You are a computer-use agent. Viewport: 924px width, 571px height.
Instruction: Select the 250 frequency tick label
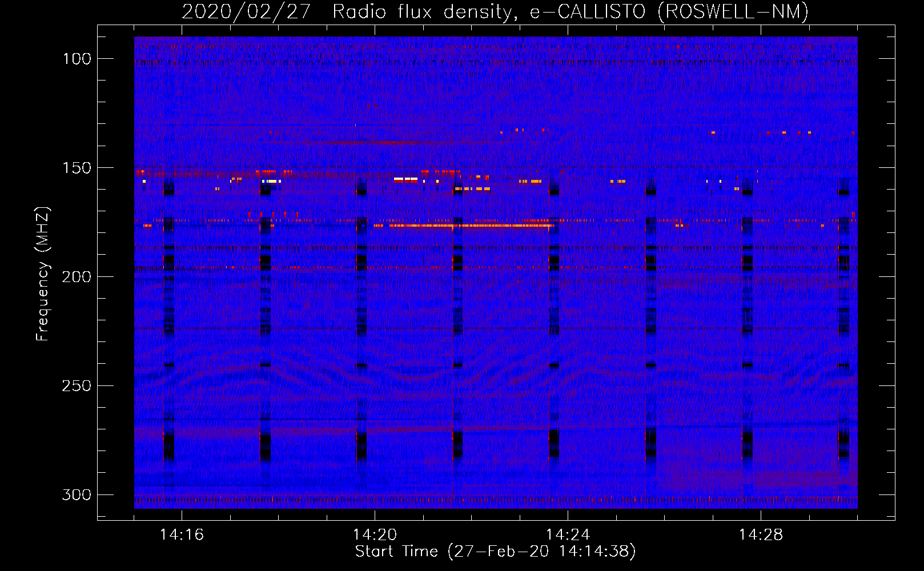click(77, 386)
